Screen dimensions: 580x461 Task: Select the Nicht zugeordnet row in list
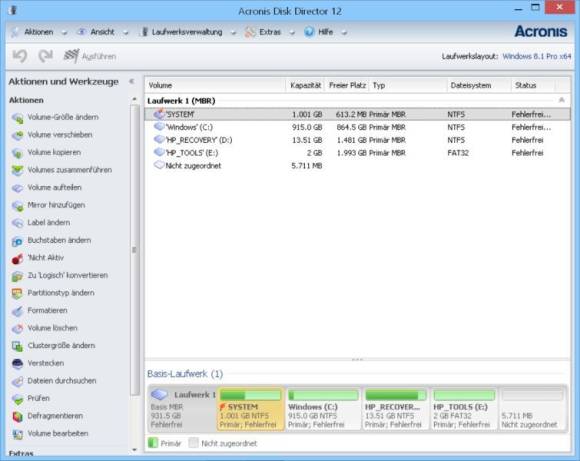click(x=357, y=166)
